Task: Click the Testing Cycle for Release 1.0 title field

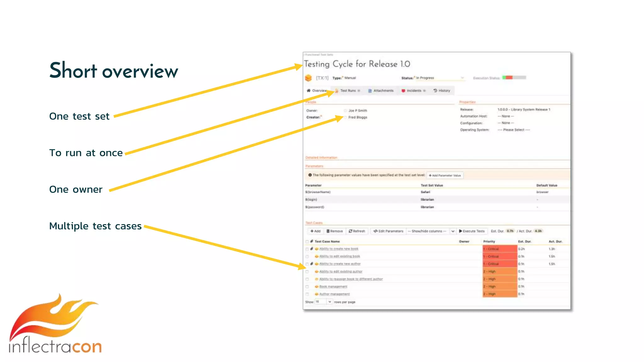Action: (357, 64)
